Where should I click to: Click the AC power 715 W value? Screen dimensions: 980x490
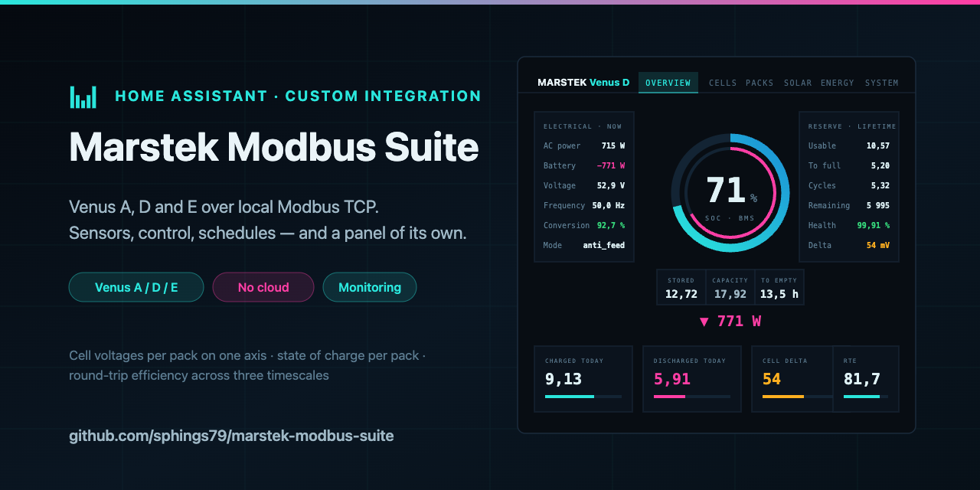point(613,145)
